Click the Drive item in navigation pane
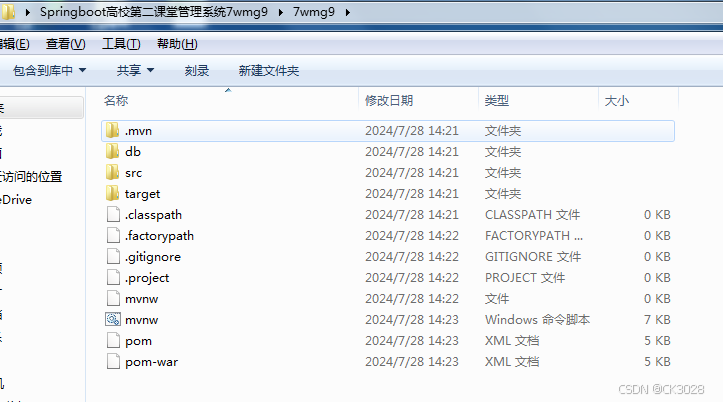723x402 pixels. click(x=17, y=200)
